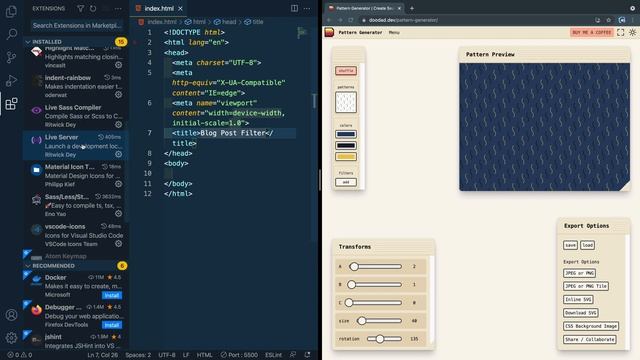The height and width of the screenshot is (360, 640).
Task: Click the Download SVG button
Action: click(x=580, y=313)
